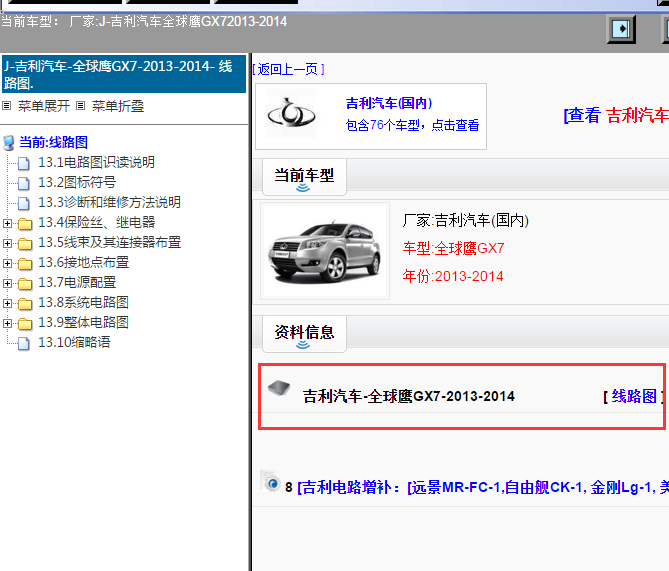Click the blue header J-吉利汽车-全球鹰GX7 线路图
This screenshot has height=571, width=669.
point(124,74)
